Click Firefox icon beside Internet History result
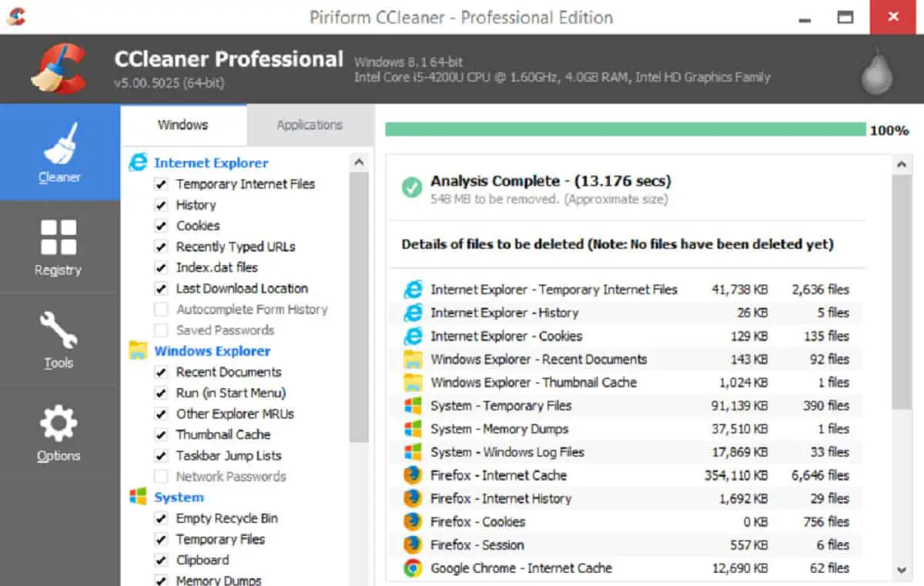The image size is (924, 586). pyautogui.click(x=413, y=498)
